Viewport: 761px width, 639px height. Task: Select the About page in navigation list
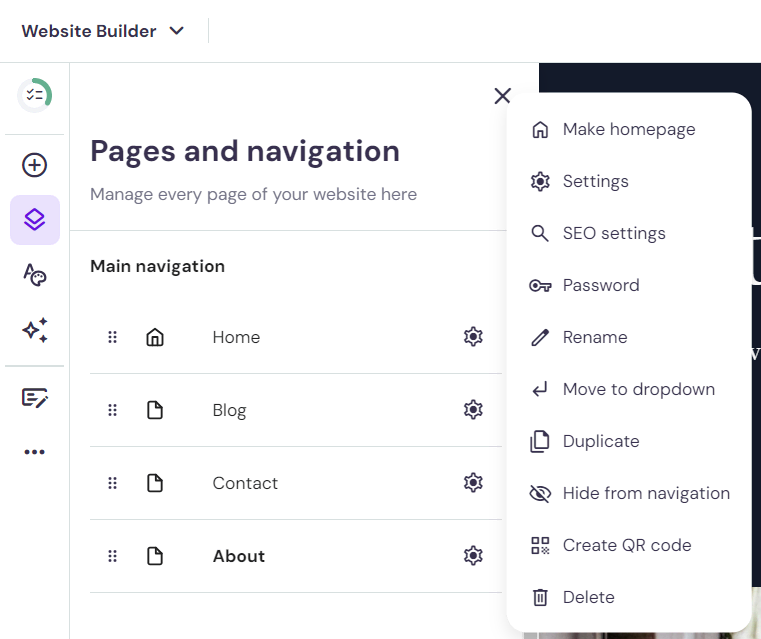(x=296, y=556)
